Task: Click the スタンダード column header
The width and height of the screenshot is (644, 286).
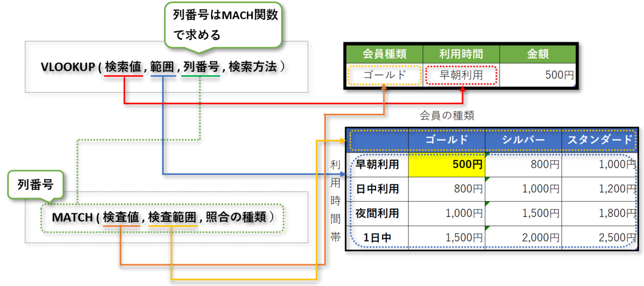Action: tap(600, 140)
